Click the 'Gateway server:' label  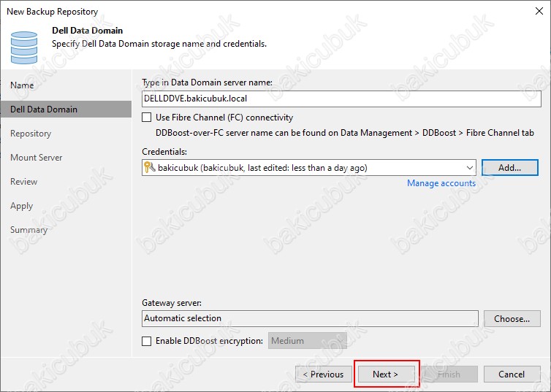[172, 303]
